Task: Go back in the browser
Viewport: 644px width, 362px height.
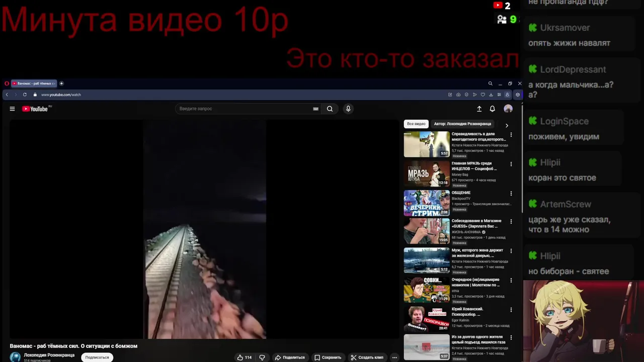Action: pyautogui.click(x=7, y=95)
